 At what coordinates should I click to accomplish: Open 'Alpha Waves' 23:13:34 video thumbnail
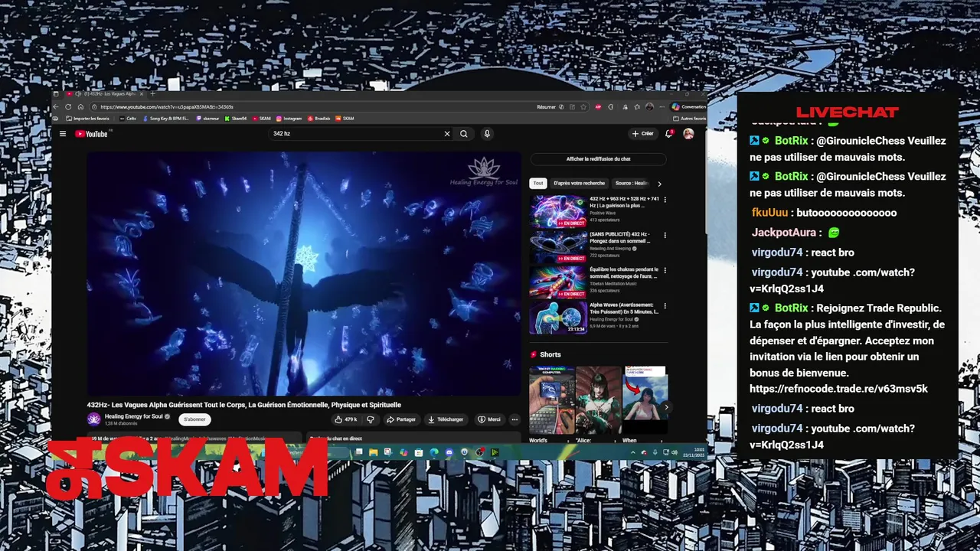tap(557, 317)
